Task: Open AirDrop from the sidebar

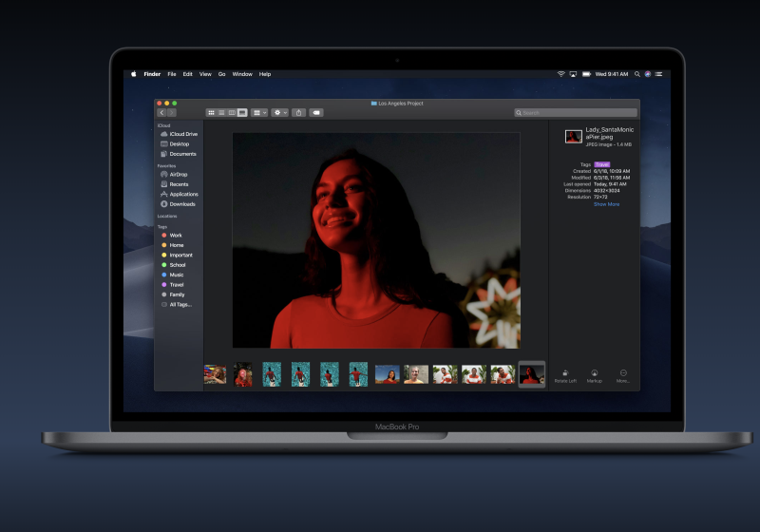Action: tap(178, 175)
